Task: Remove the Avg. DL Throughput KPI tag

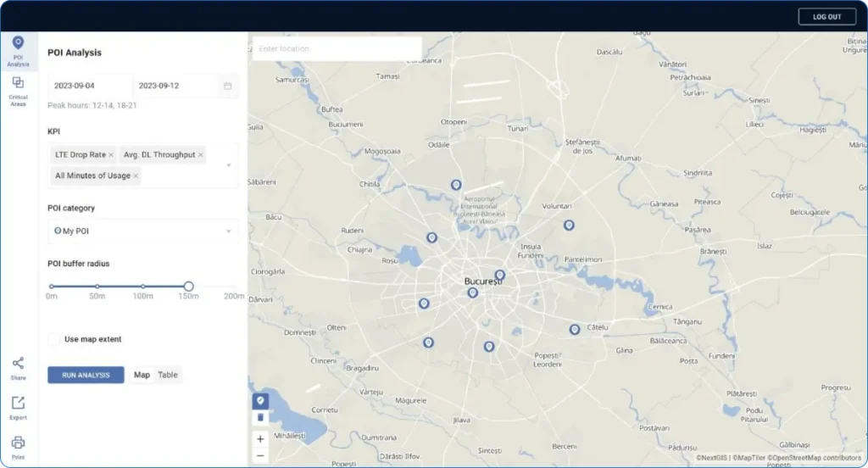Action: click(x=201, y=155)
